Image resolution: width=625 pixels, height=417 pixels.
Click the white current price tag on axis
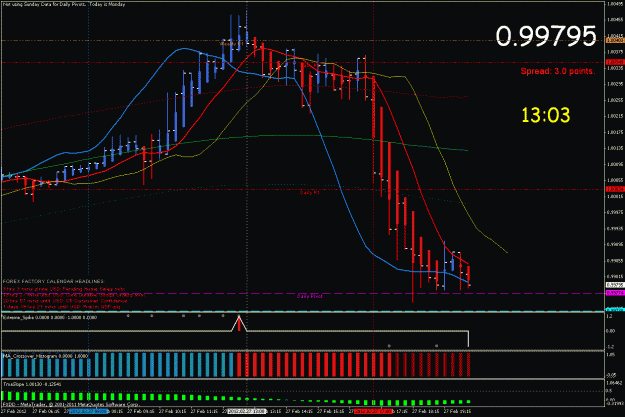pos(615,285)
